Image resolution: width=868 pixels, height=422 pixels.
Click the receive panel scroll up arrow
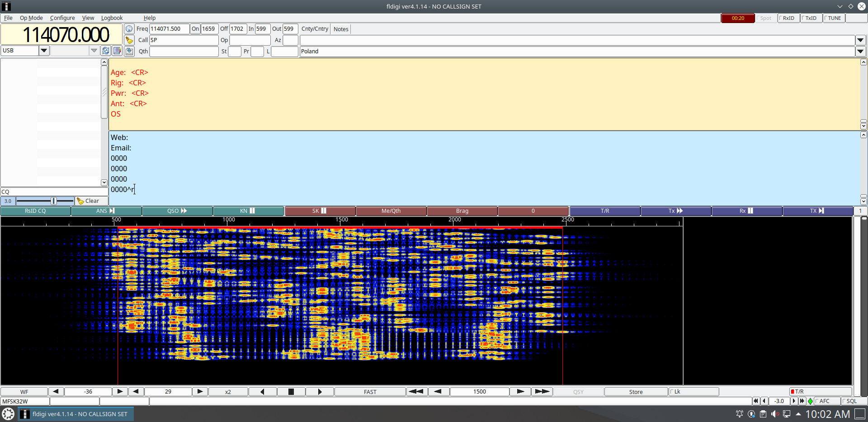click(x=863, y=62)
